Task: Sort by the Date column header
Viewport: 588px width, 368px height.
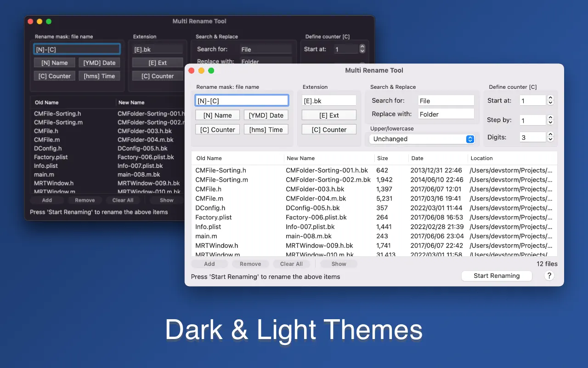Action: (438, 158)
